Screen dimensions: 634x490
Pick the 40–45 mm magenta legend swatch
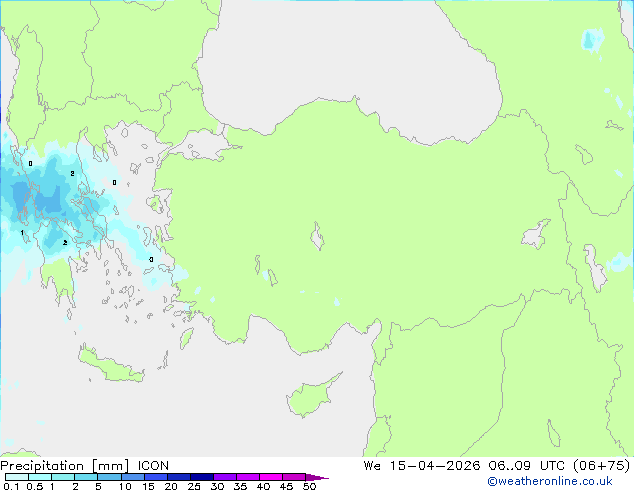pos(271,477)
